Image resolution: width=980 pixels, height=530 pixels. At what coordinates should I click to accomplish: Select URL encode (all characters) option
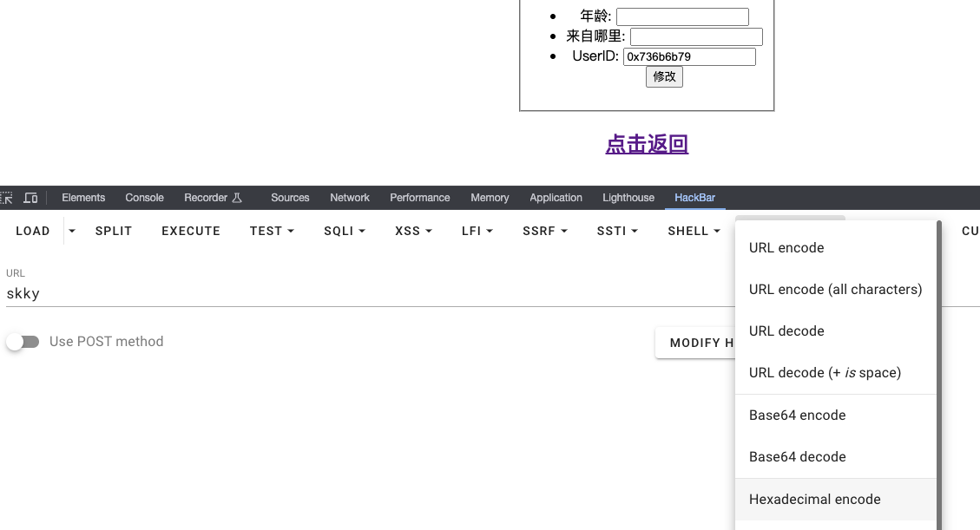(x=835, y=290)
